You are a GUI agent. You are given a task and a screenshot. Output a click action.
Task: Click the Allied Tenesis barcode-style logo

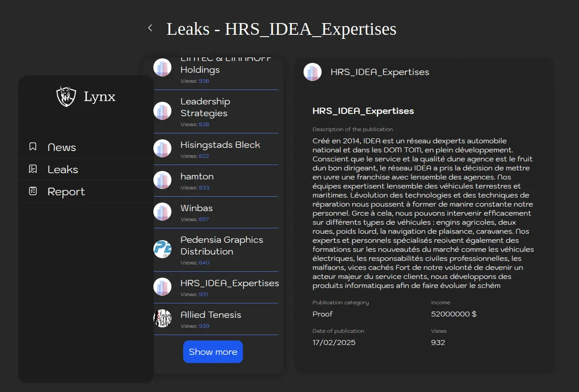[162, 318]
